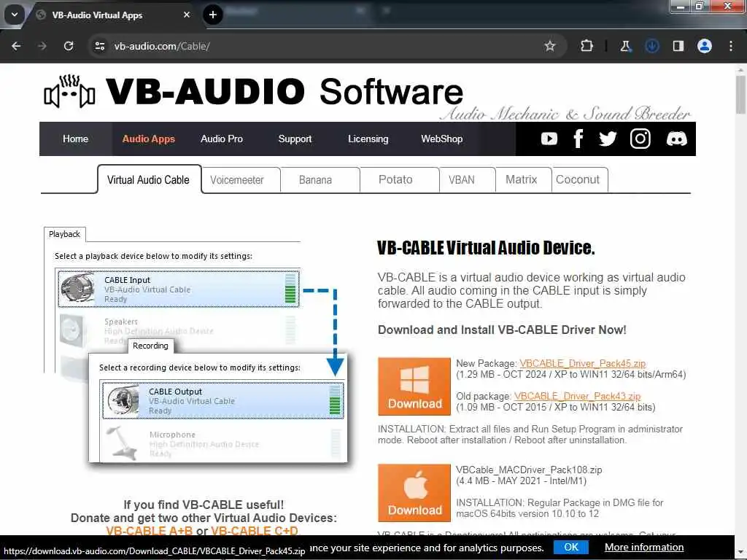Viewport: 747px width, 560px height.
Task: Go back to previous page
Action: point(16,46)
